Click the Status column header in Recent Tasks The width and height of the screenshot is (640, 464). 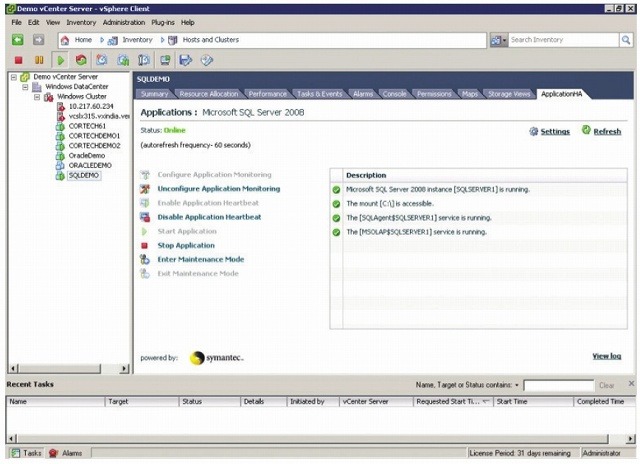click(209, 402)
